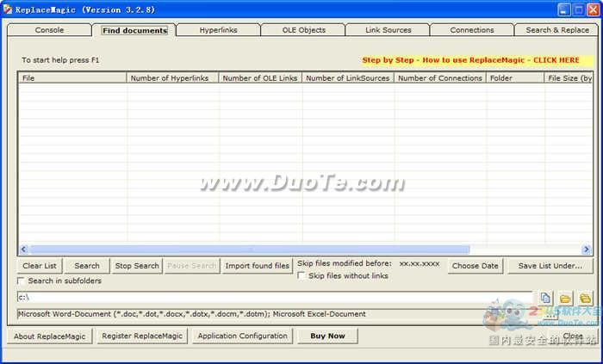Switch to the Hyperlinks tab
The height and width of the screenshot is (364, 603).
pos(218,30)
